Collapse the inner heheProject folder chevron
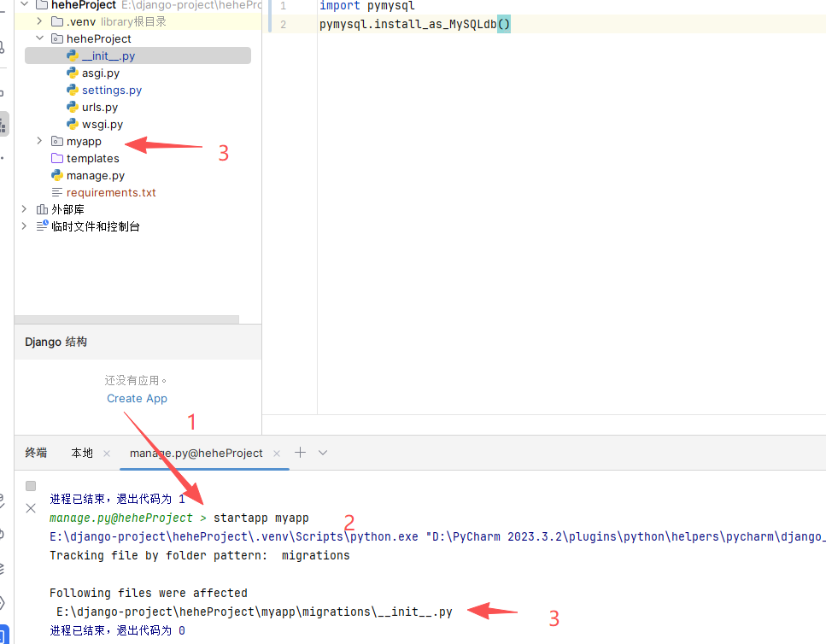 tap(39, 38)
